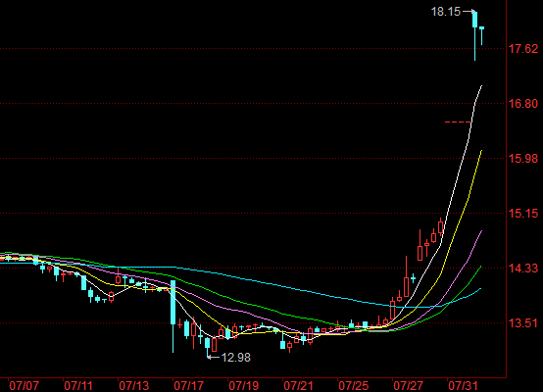This screenshot has height=392, width=543.
Task: Click the 07/25 date label
Action: pos(353,386)
